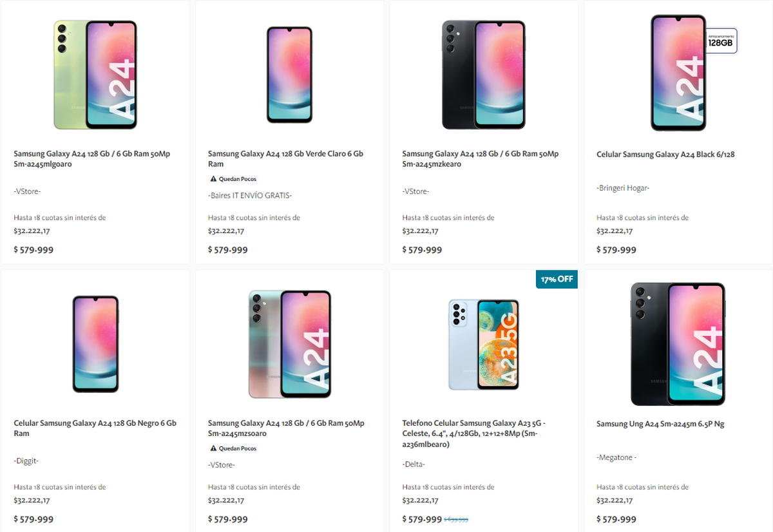Click the black A24 Sm-a245mzkearo image
Viewport: 773px width, 532px height.
pyautogui.click(x=483, y=75)
